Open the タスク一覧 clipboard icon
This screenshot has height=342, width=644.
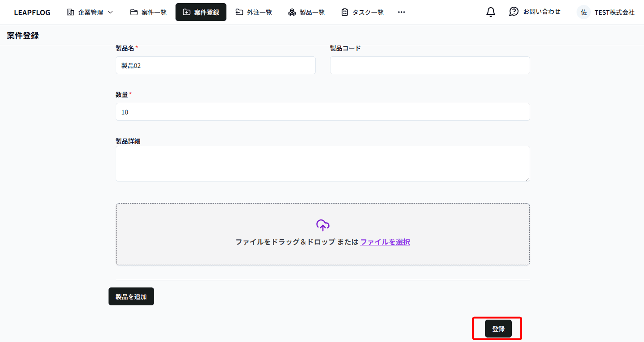pyautogui.click(x=344, y=12)
